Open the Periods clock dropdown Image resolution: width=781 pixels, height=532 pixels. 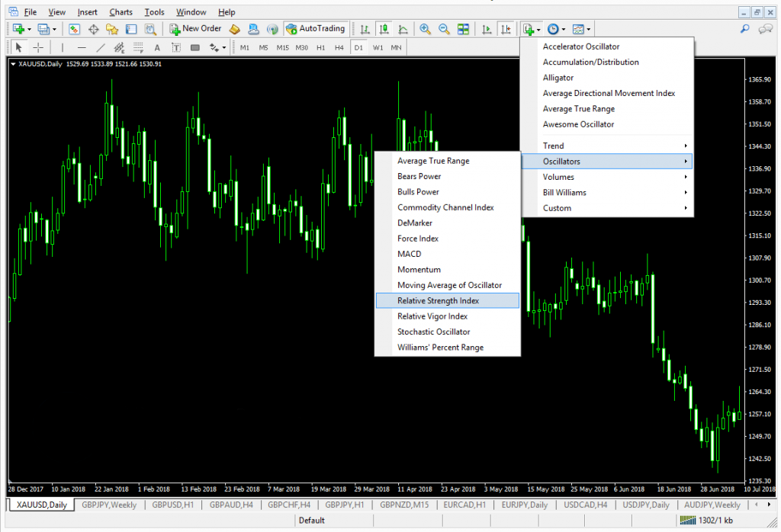pyautogui.click(x=556, y=30)
